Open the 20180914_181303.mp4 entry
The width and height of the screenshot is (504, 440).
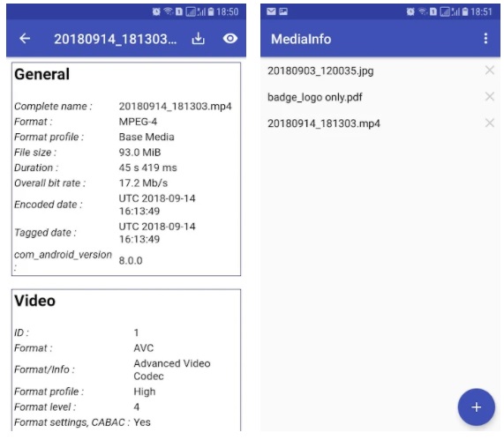coord(324,123)
